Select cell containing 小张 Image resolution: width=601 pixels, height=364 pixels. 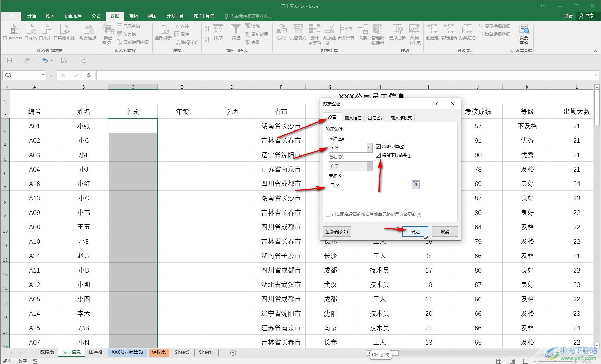(83, 126)
